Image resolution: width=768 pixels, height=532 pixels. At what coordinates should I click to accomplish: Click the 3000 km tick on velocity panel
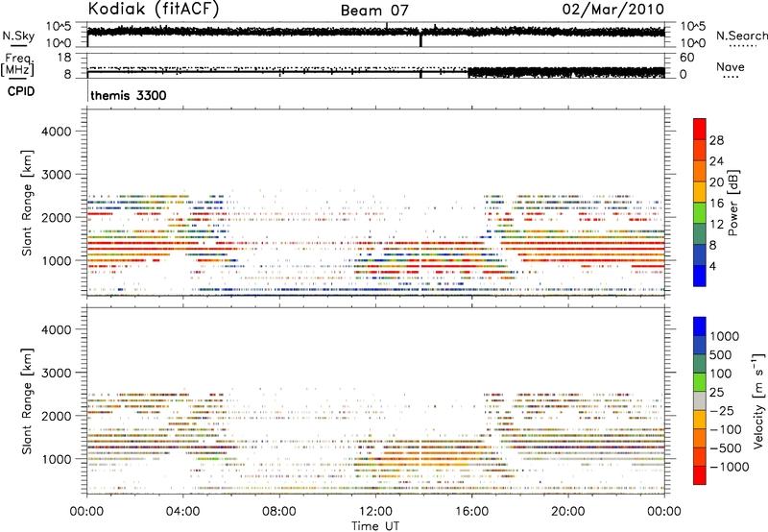point(57,373)
